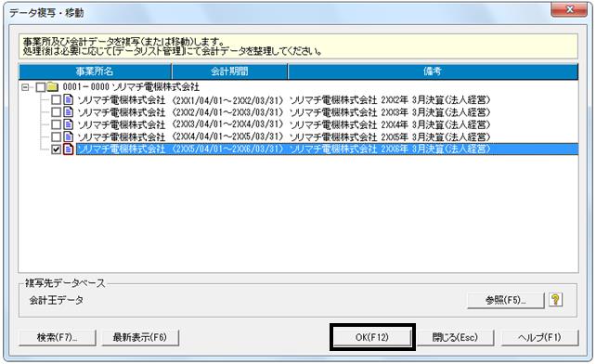Click the 検索(F7)... button

(58, 337)
